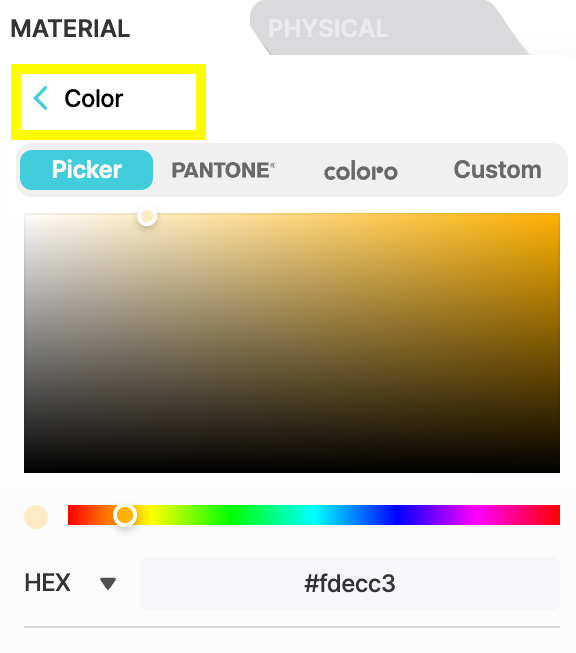The width and height of the screenshot is (576, 653).
Task: Click the back chevron beside Color
Action: click(41, 98)
